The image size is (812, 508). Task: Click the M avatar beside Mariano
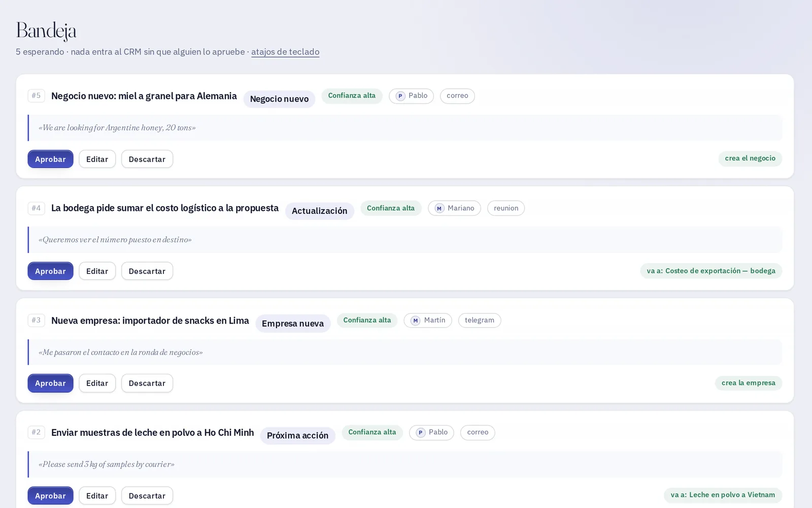pos(439,208)
